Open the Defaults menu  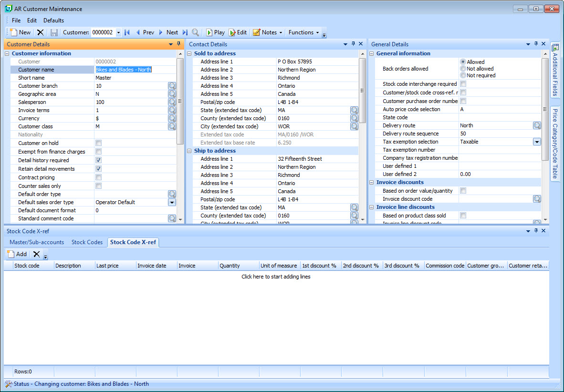pyautogui.click(x=53, y=21)
